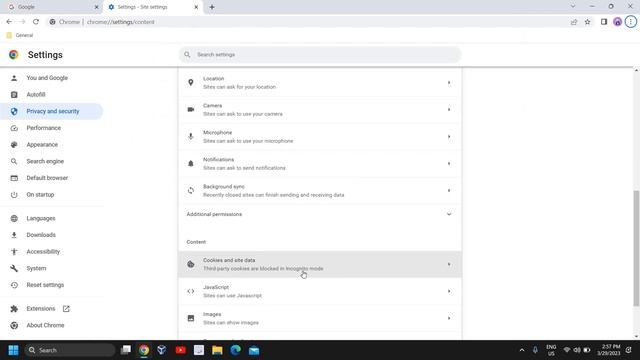Viewport: 640px width, 360px height.
Task: Click the Chrome logo beside Settings
Action: (x=13, y=55)
